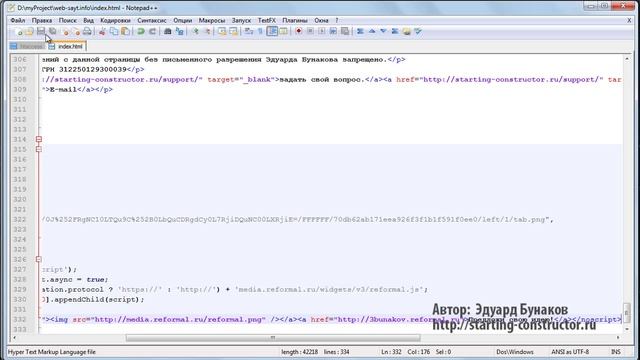Open the TextFX menu
Viewport: 640px width, 360px height.
point(267,20)
